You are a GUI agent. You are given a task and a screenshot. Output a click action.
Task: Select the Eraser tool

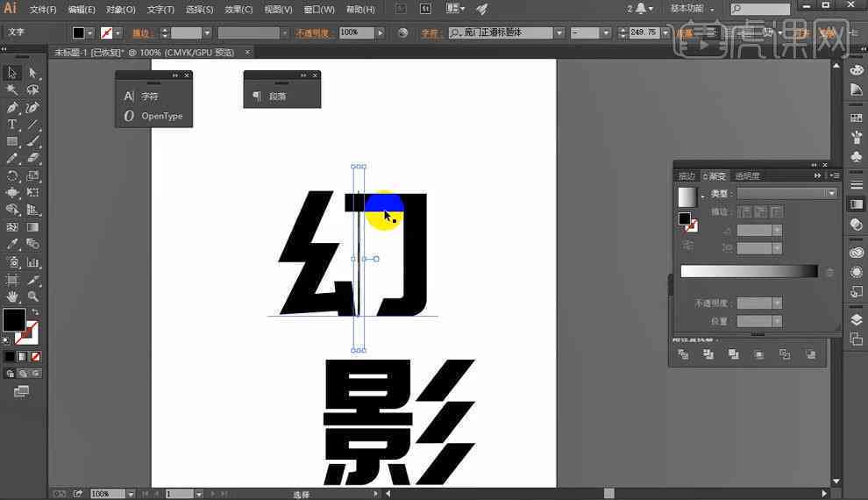32,159
